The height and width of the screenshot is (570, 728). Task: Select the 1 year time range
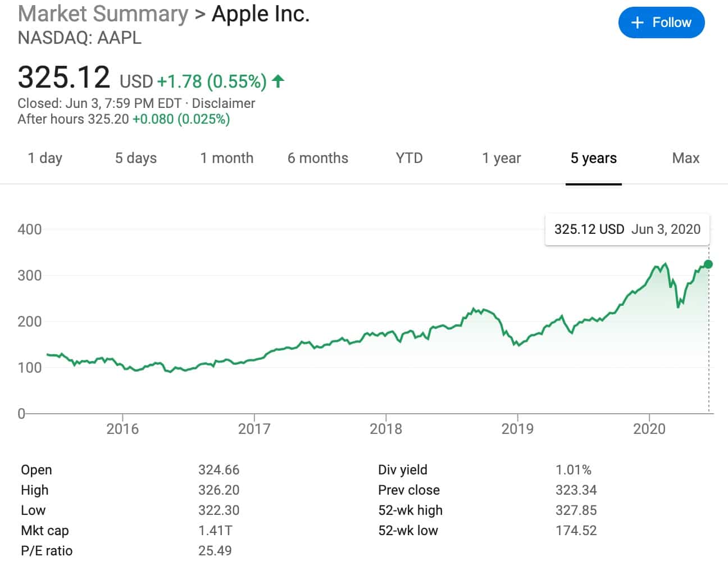pyautogui.click(x=501, y=159)
